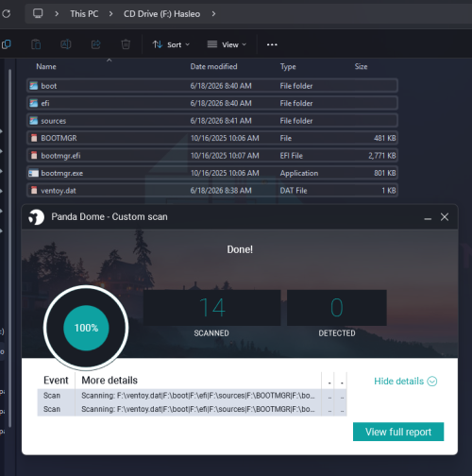
Task: Select the first Scan event row
Action: coord(192,396)
